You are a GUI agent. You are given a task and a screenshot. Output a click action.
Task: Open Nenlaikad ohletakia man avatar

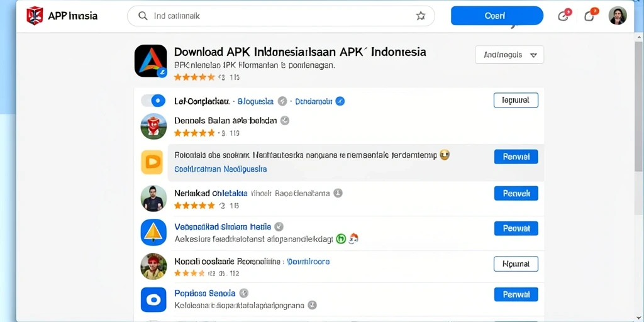153,198
